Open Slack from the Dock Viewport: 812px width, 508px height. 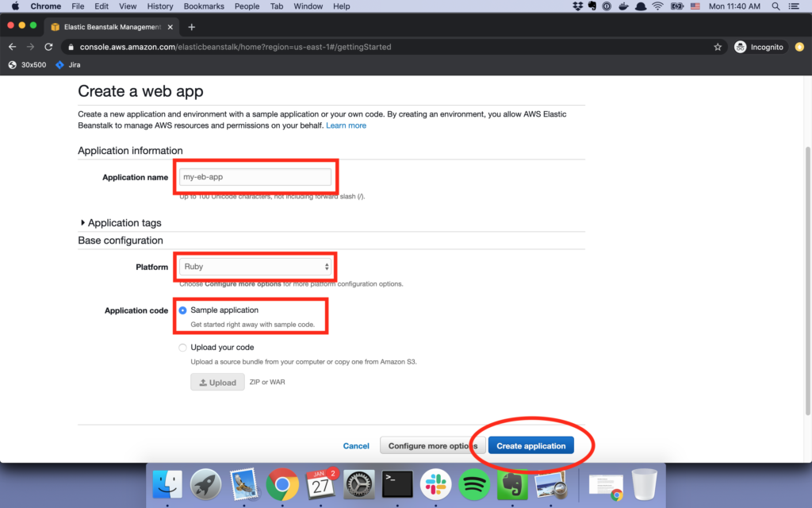(435, 484)
